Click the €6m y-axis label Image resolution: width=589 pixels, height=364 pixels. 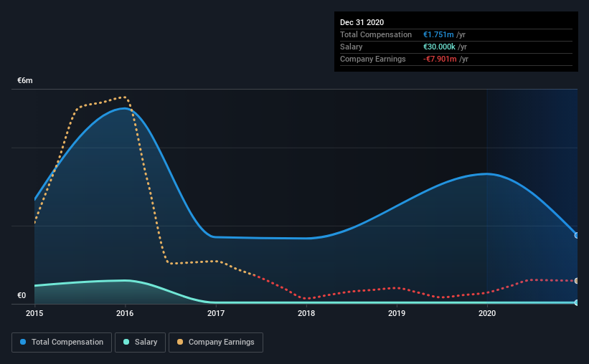coord(25,80)
